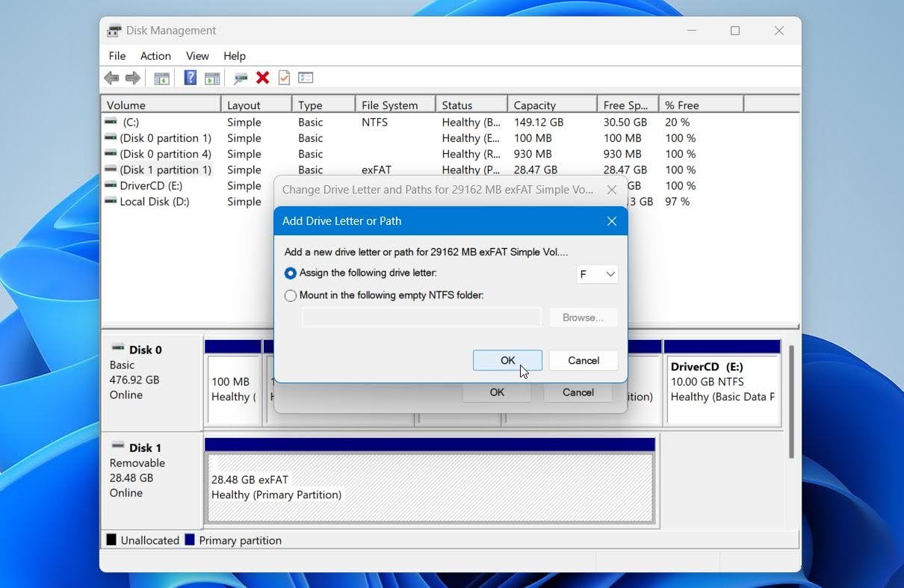Close the Add Drive Letter or Path dialog
The image size is (904, 588).
tap(612, 221)
